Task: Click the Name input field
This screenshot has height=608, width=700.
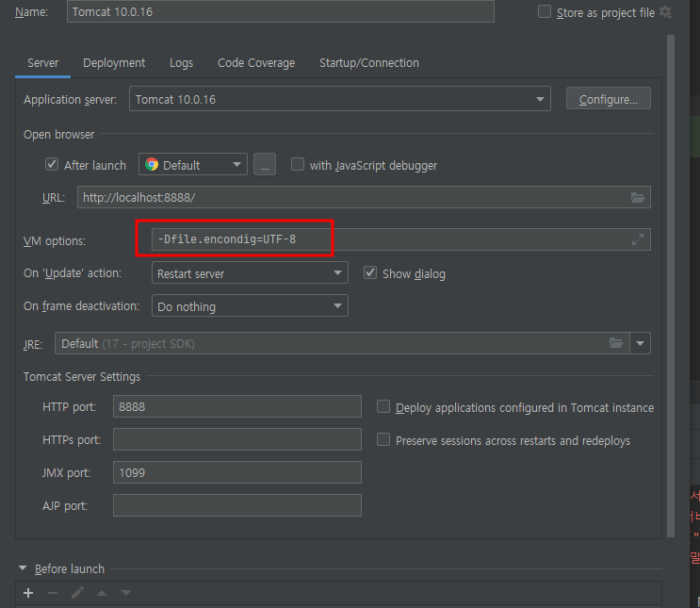Action: pyautogui.click(x=281, y=11)
